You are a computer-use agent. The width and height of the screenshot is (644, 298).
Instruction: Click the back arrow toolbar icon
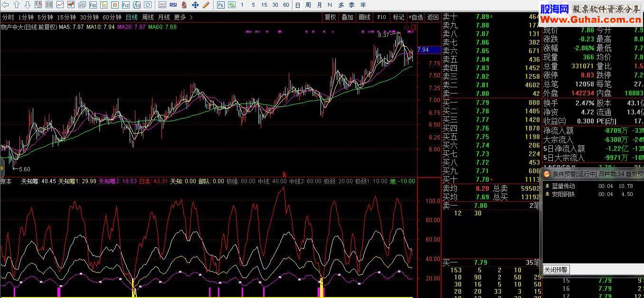pos(5,5)
